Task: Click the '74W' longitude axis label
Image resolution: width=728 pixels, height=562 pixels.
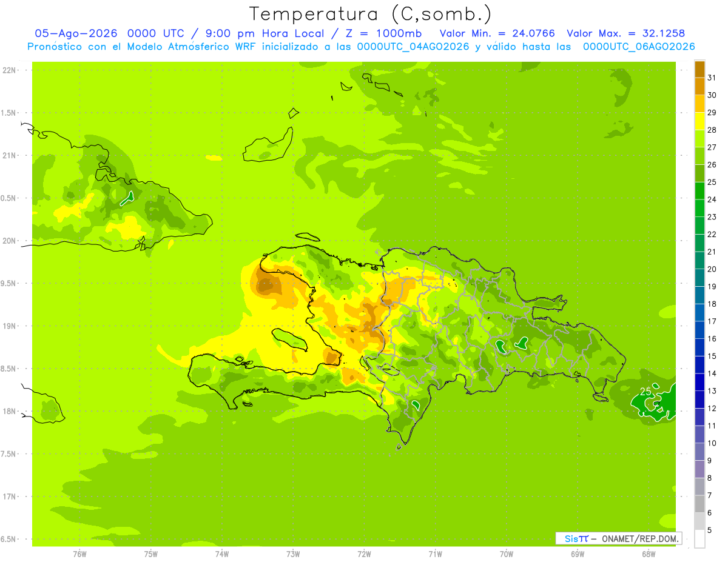Action: (222, 554)
